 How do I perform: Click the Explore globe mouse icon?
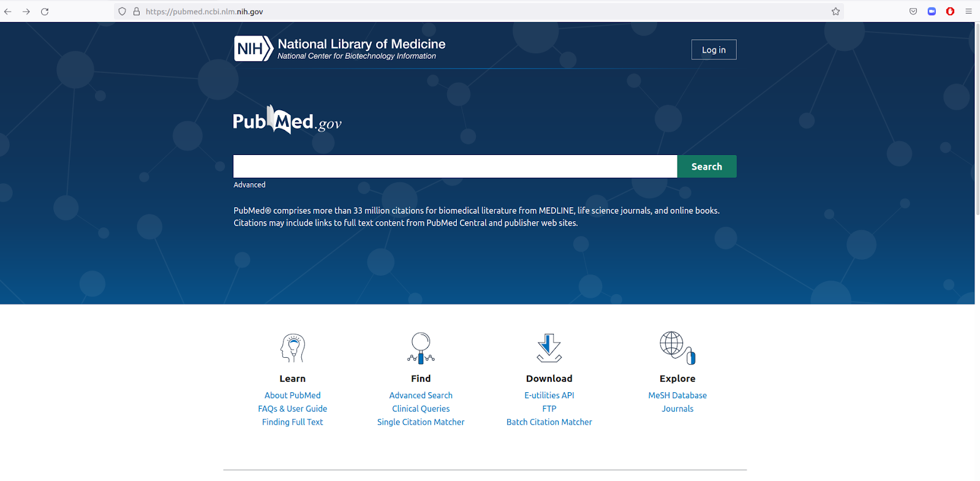click(x=677, y=348)
